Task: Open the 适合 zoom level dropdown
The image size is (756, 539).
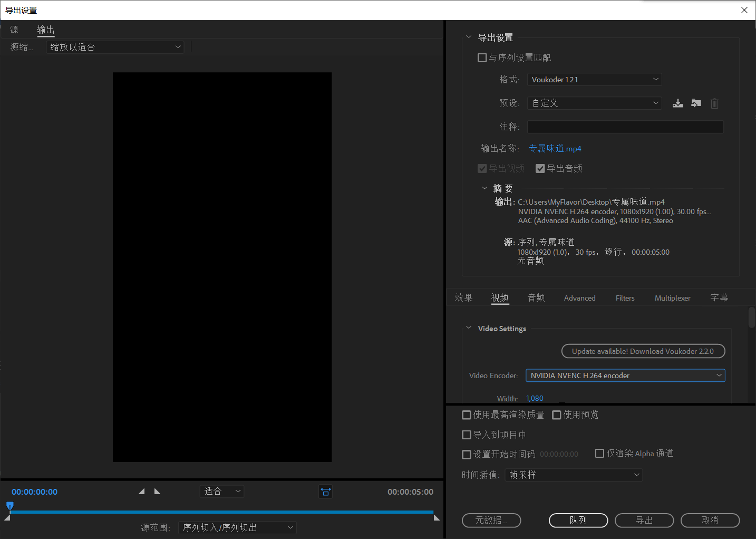Action: coord(222,492)
